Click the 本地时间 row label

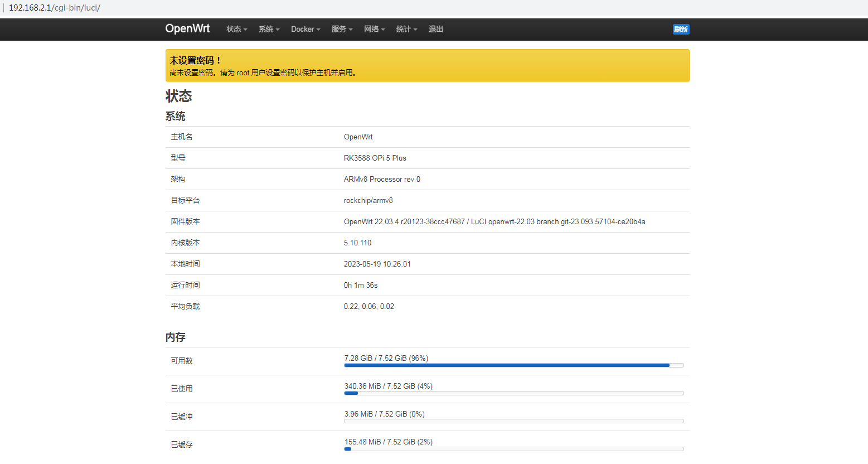click(185, 264)
